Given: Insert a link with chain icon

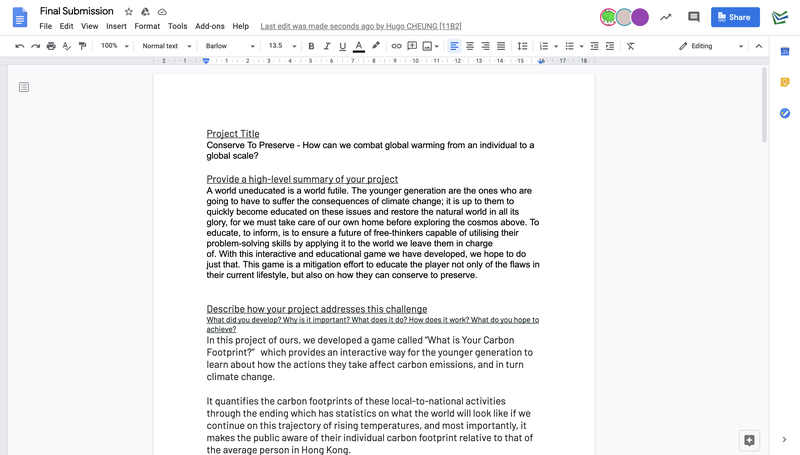Looking at the screenshot, I should point(396,46).
